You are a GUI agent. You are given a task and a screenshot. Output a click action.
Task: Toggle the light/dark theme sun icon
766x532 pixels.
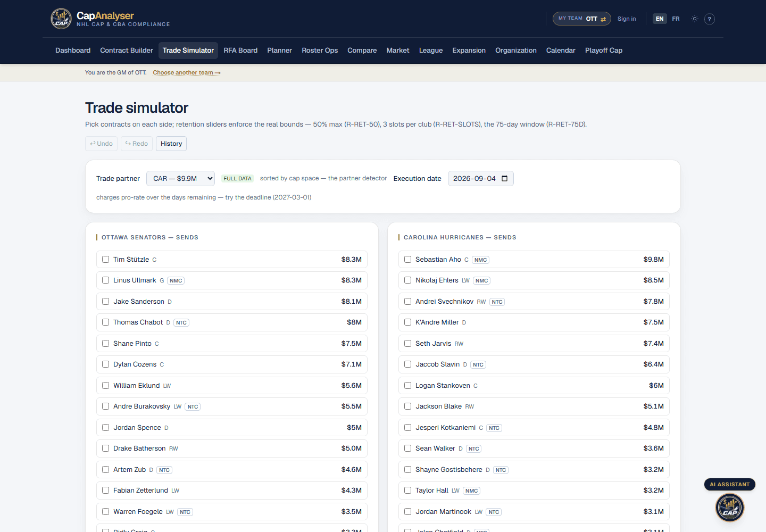pyautogui.click(x=694, y=19)
